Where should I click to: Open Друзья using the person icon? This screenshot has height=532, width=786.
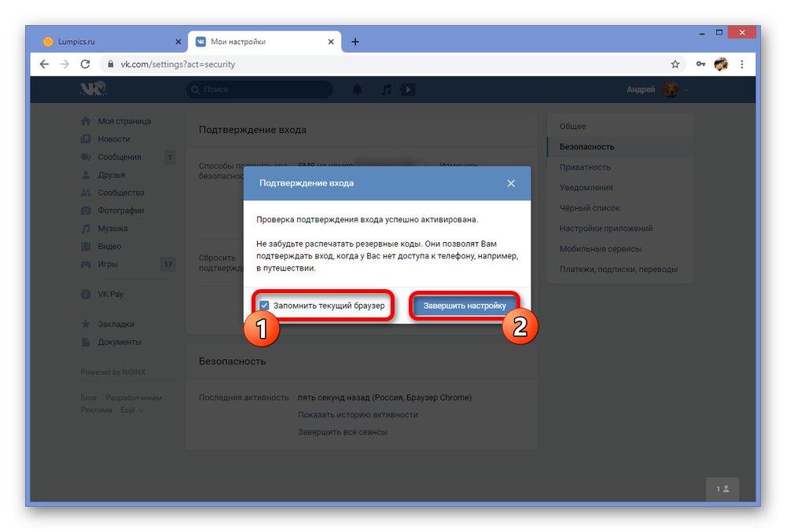tap(86, 174)
